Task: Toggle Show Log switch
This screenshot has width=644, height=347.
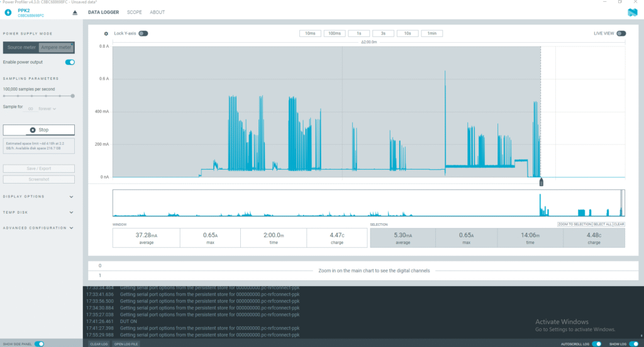Action: click(x=634, y=344)
